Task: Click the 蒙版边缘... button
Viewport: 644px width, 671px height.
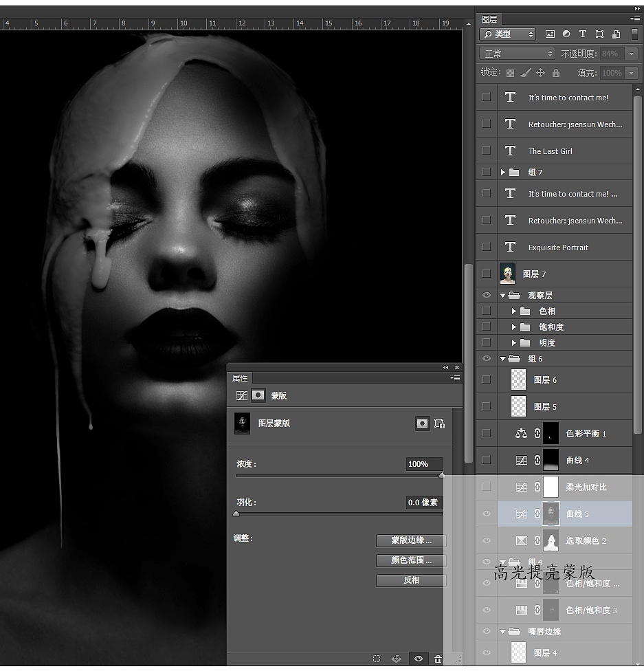Action: click(x=411, y=540)
